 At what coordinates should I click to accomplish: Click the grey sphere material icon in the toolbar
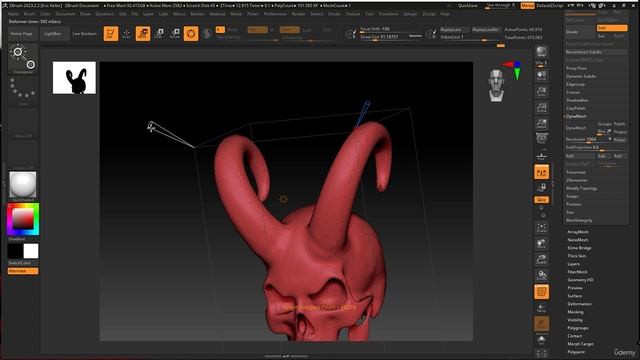click(207, 33)
